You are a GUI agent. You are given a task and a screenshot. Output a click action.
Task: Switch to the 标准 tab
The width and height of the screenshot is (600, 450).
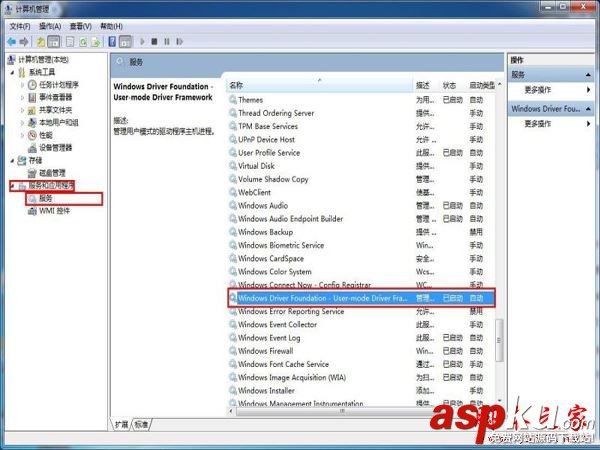point(141,424)
